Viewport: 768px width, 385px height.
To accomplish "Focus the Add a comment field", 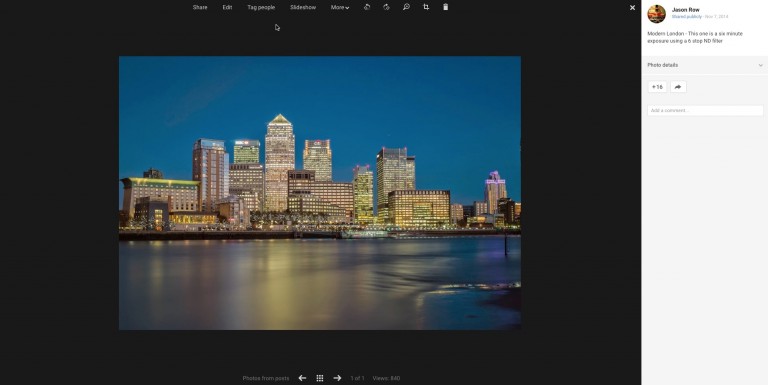I will click(x=705, y=111).
